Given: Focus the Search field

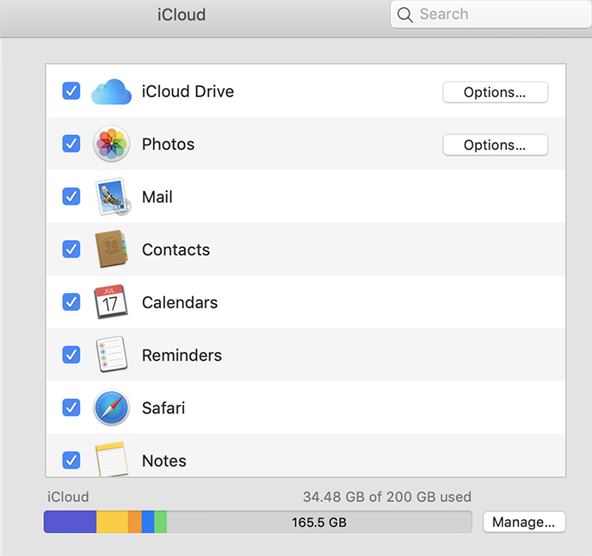Looking at the screenshot, I should tap(491, 14).
